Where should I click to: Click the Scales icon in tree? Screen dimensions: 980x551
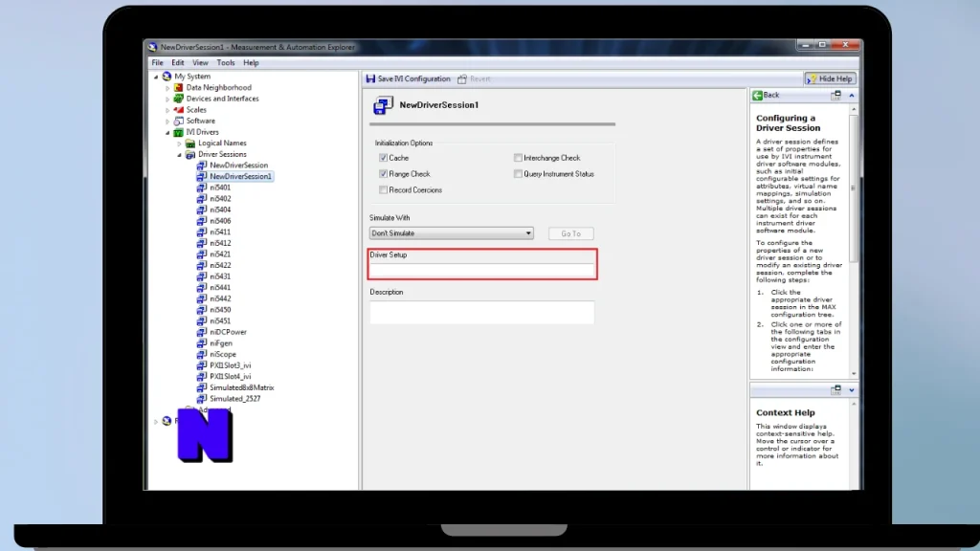(x=179, y=109)
